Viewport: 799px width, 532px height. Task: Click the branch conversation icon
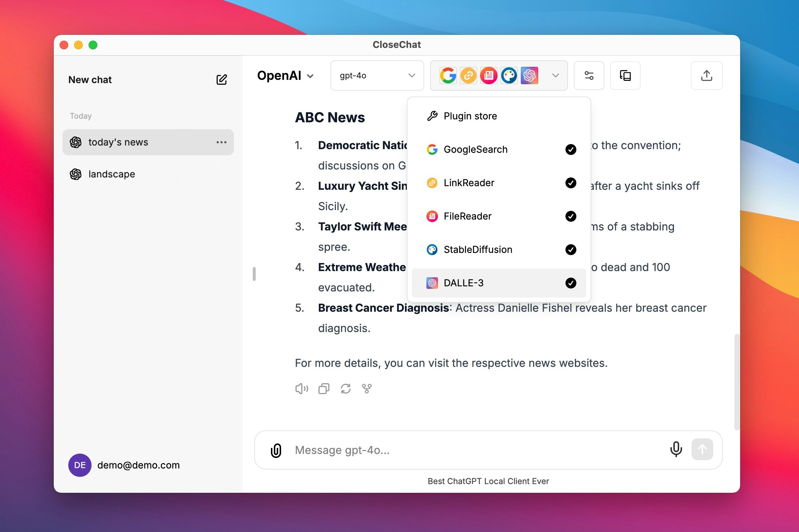(367, 389)
